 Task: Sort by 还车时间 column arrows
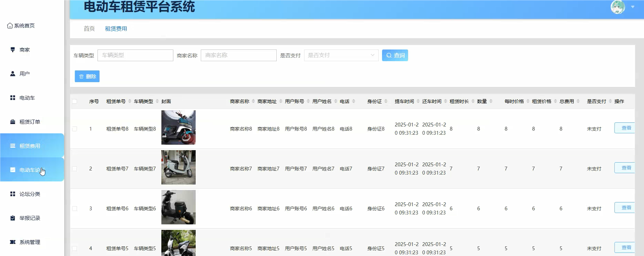[446, 101]
